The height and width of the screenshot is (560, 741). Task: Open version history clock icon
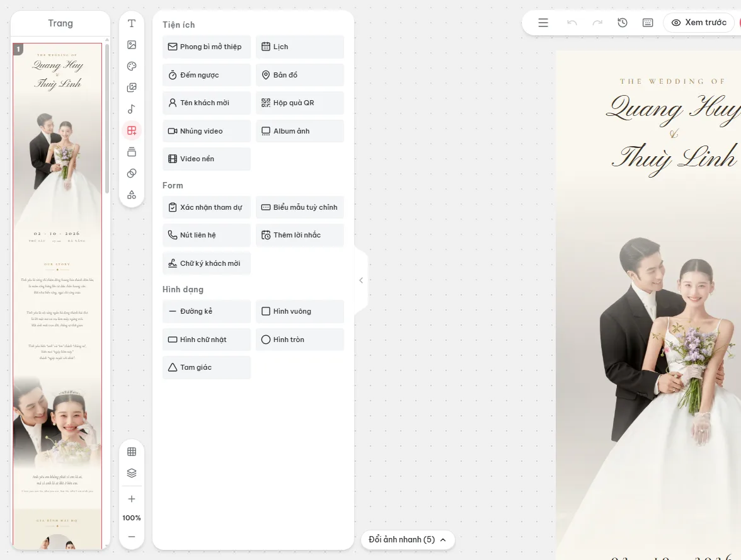point(623,23)
